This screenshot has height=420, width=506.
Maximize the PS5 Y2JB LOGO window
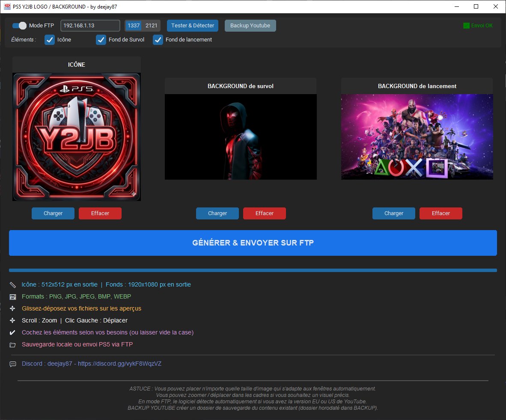click(476, 6)
